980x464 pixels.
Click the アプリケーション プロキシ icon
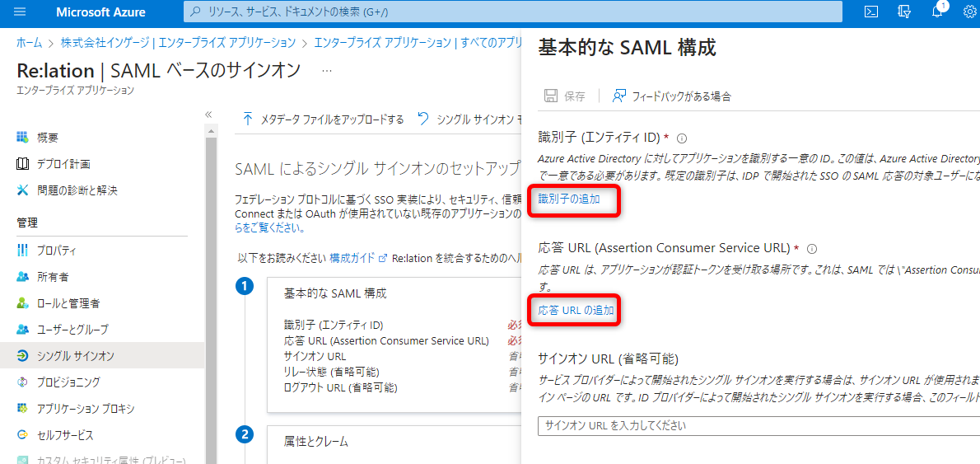click(x=22, y=408)
